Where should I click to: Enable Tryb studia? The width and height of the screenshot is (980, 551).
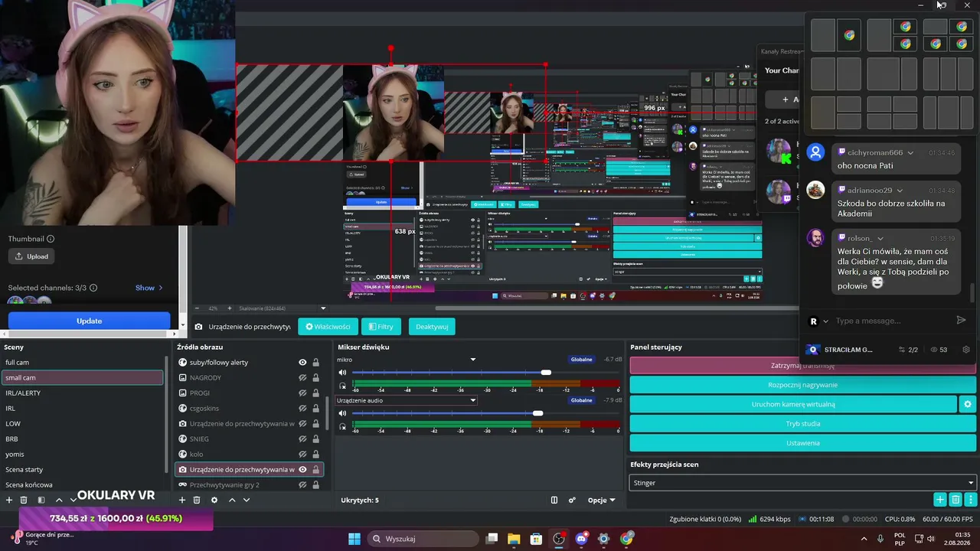[802, 423]
